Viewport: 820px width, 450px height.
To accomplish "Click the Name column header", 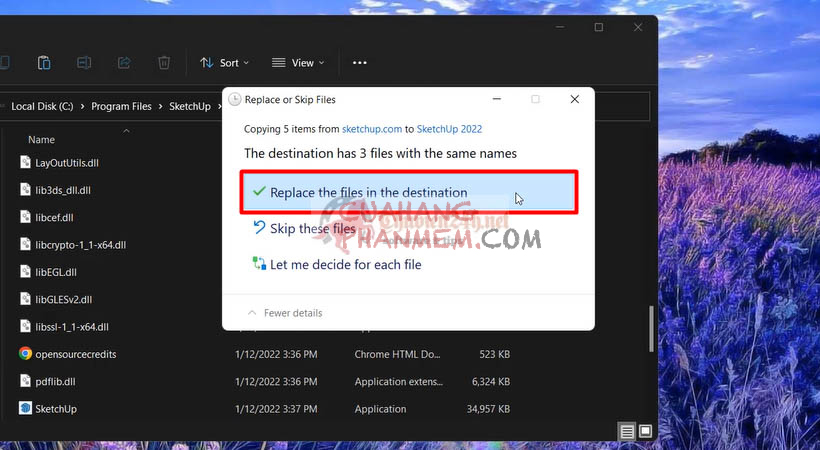I will [41, 140].
